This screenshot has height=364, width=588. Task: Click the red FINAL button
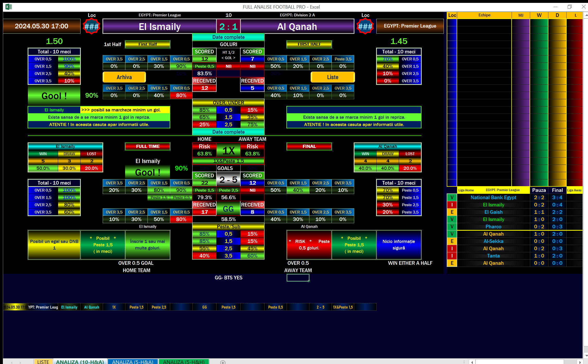309,146
